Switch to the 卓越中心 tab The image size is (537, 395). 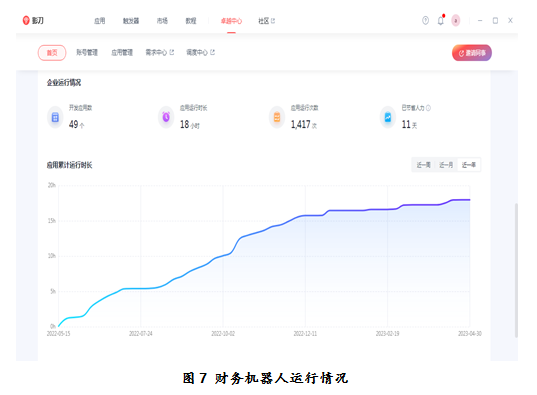coord(231,21)
